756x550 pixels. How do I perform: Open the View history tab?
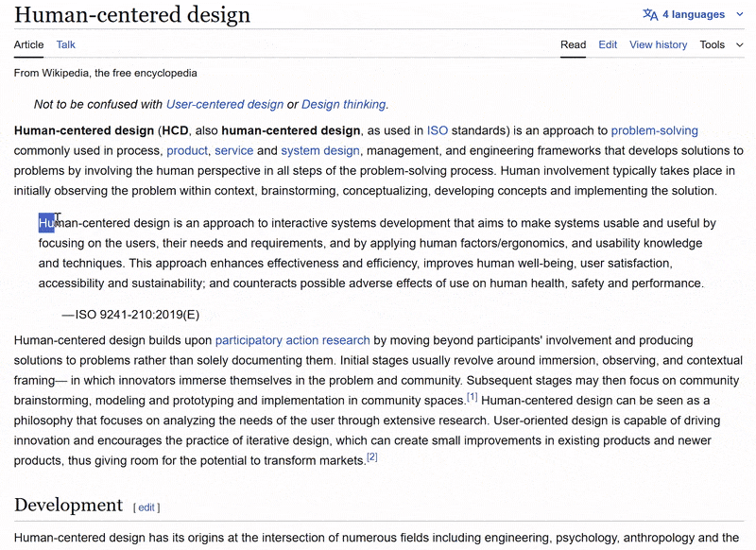[658, 44]
